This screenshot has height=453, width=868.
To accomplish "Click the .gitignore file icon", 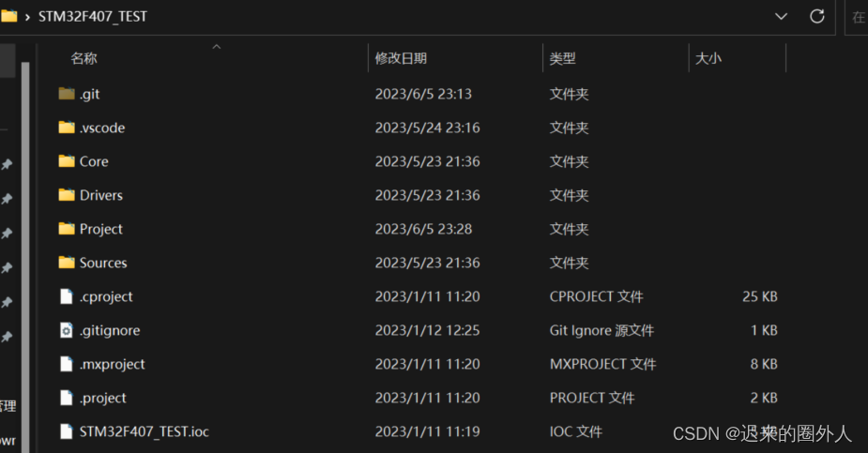I will [67, 330].
